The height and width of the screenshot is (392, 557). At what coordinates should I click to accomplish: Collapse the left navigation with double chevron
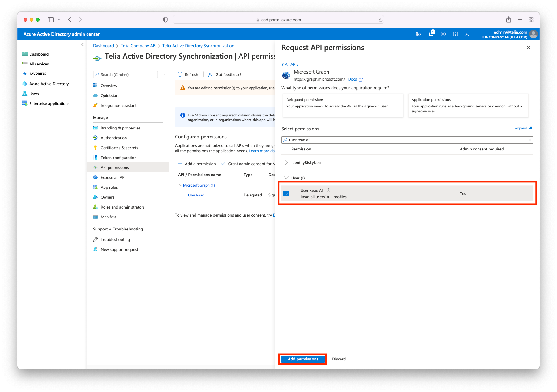tap(83, 44)
